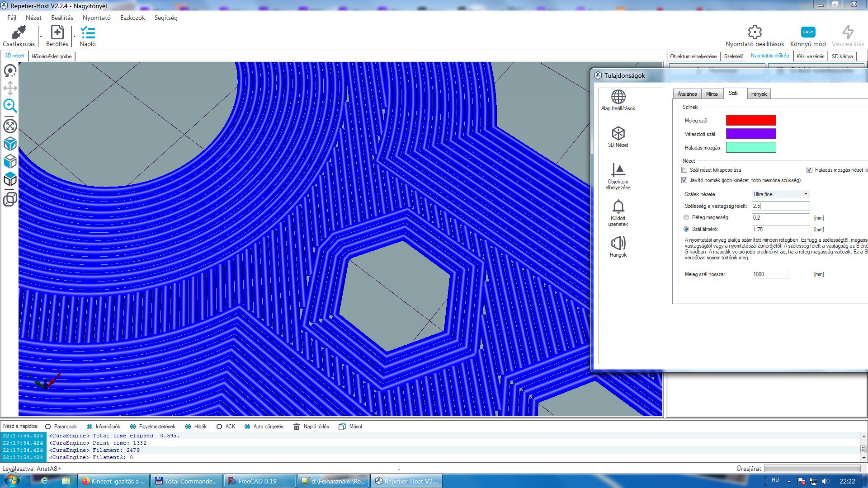Image resolution: width=868 pixels, height=488 pixels.
Task: Open 3D Nézet cube icon in properties
Action: tap(618, 134)
